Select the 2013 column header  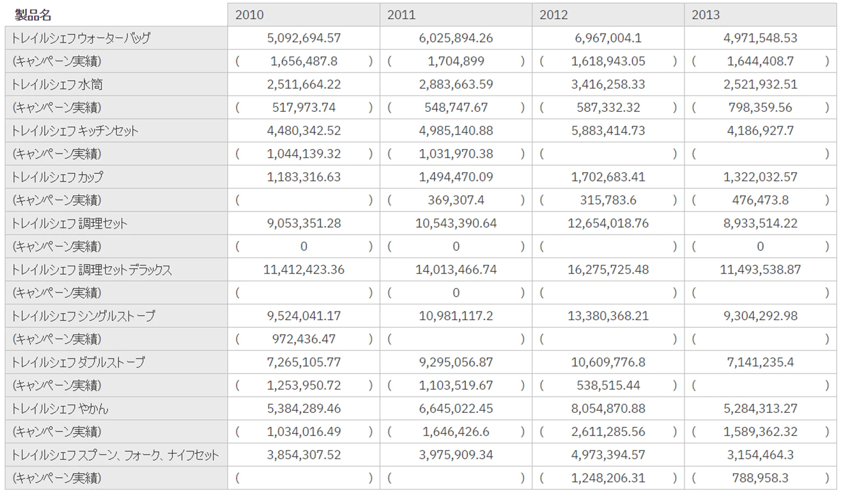click(x=760, y=15)
